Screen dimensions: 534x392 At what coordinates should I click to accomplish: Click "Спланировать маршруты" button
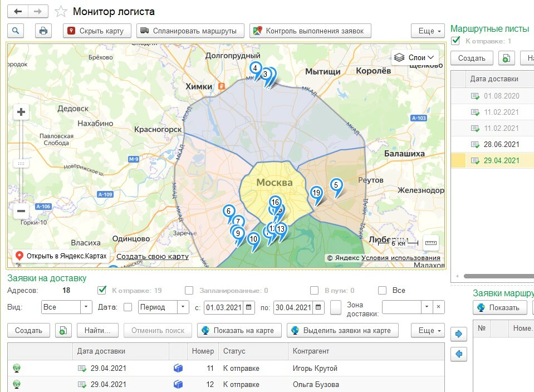[x=190, y=31]
